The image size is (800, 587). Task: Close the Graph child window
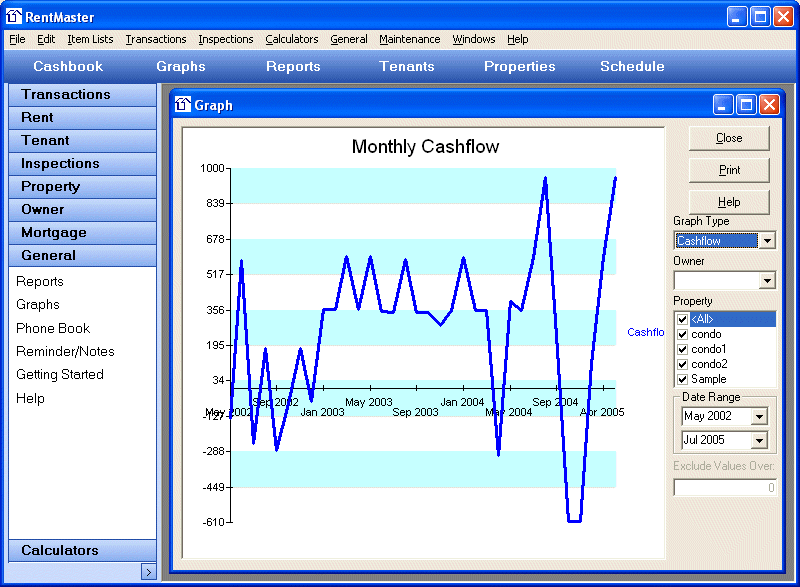click(x=769, y=105)
